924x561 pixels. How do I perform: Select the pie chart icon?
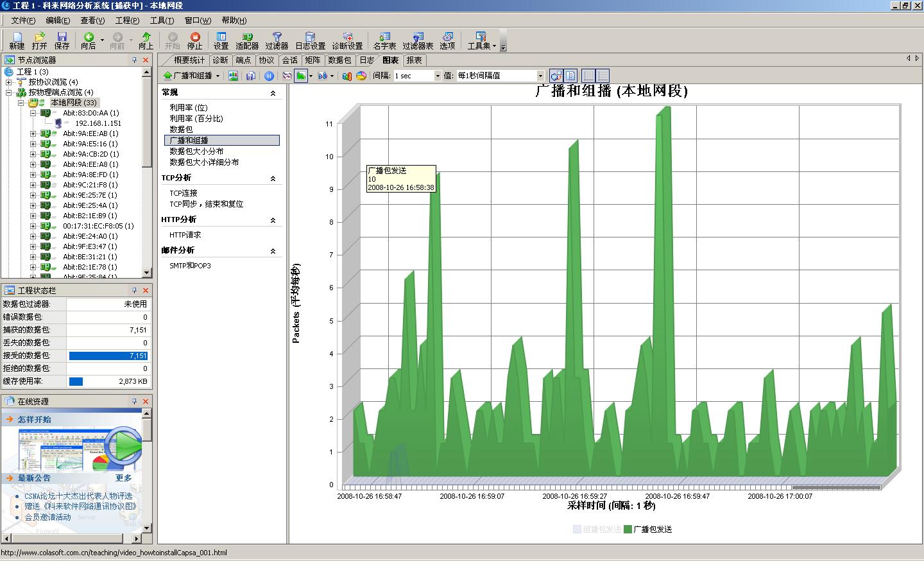361,76
